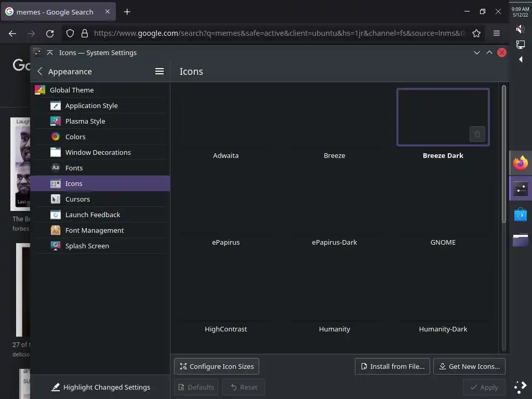
Task: Select the GNOME icon theme
Action: tap(443, 211)
